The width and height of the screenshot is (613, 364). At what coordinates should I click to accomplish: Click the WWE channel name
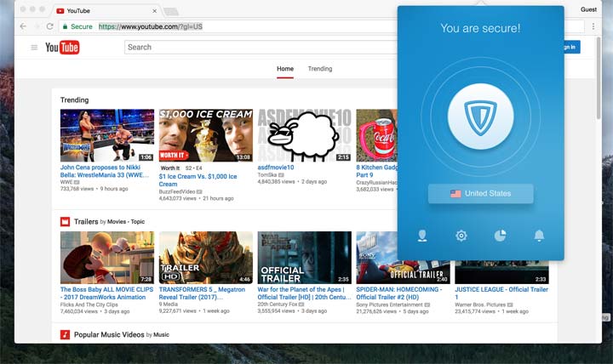click(66, 182)
